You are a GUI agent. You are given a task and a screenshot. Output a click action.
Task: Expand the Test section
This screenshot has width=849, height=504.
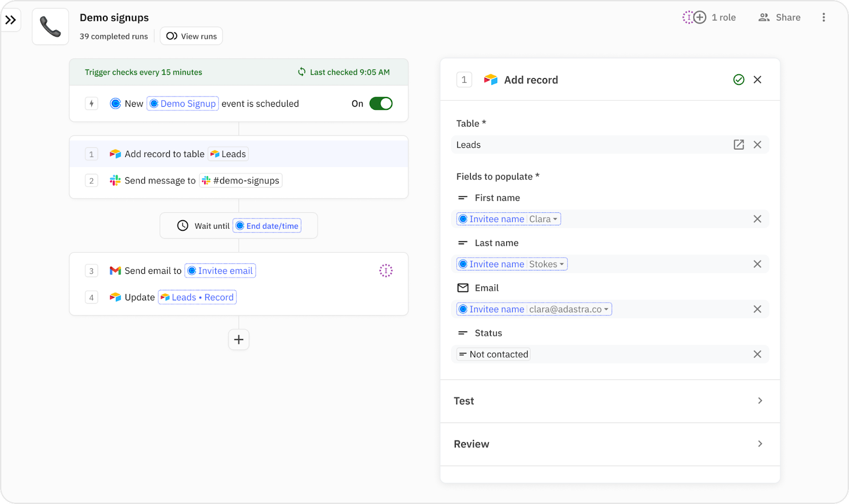coord(610,401)
